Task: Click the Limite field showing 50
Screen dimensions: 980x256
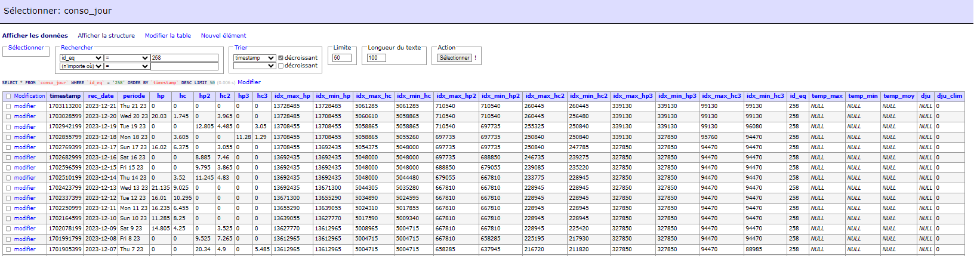Action: pyautogui.click(x=342, y=58)
